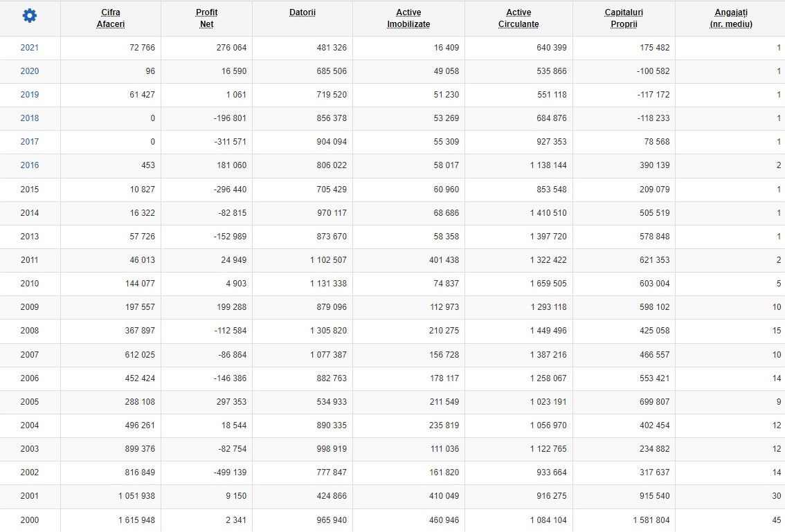Click the Profit Net column header
The width and height of the screenshot is (785, 532).
206,18
